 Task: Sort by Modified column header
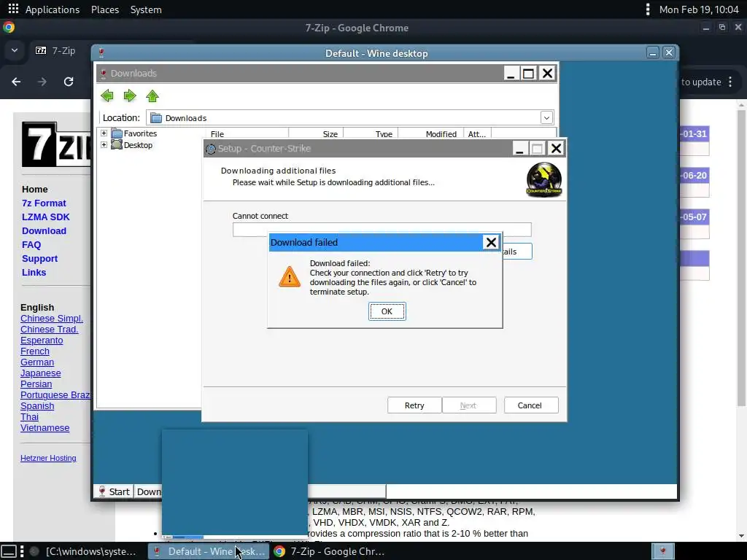coord(430,134)
